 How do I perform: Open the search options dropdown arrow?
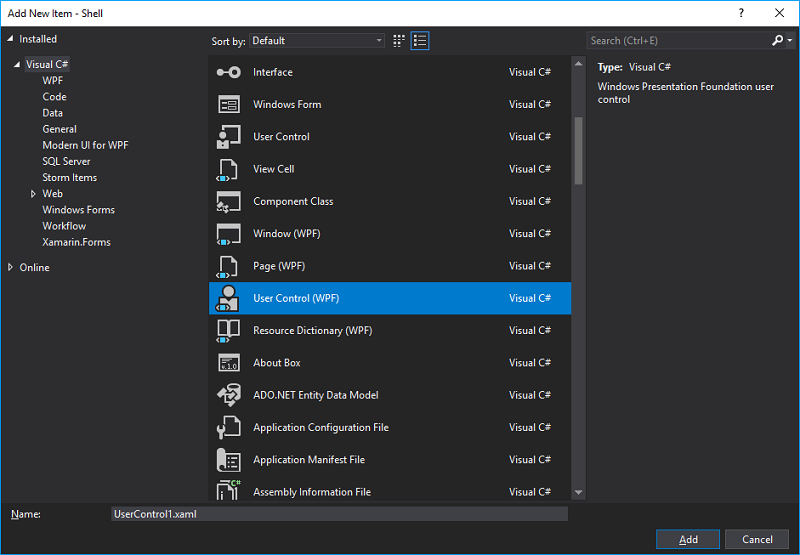coord(790,41)
